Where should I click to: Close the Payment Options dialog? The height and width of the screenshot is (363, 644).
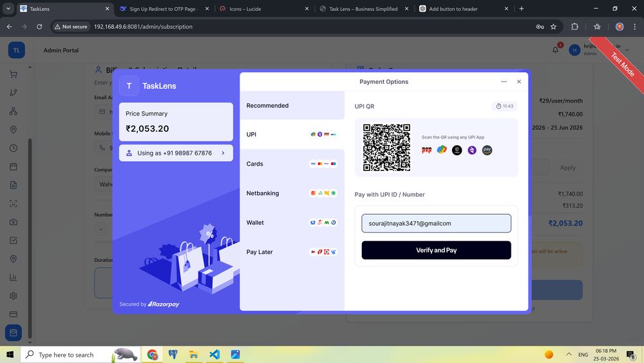tap(519, 82)
